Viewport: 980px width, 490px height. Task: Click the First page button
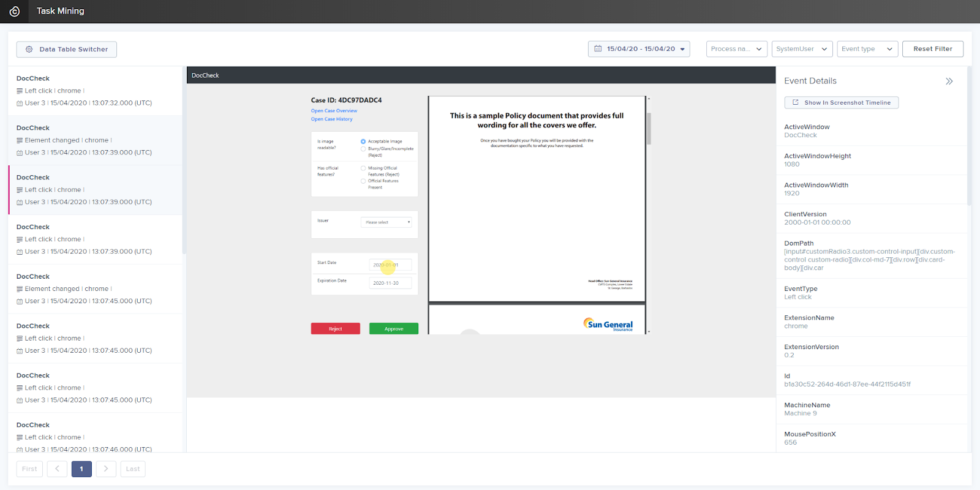[x=29, y=469]
